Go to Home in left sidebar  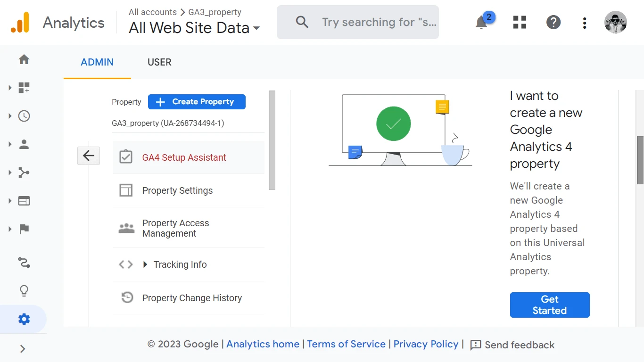(24, 59)
